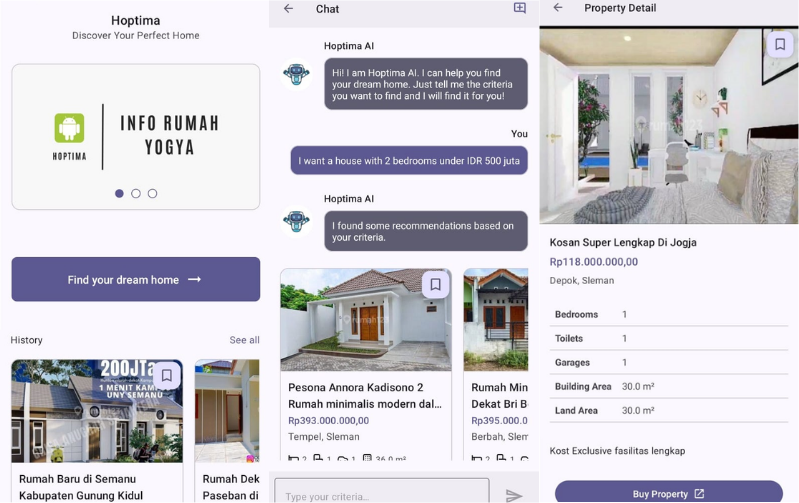Click first Hoptima AI robot avatar
This screenshot has width=799, height=503.
[297, 74]
